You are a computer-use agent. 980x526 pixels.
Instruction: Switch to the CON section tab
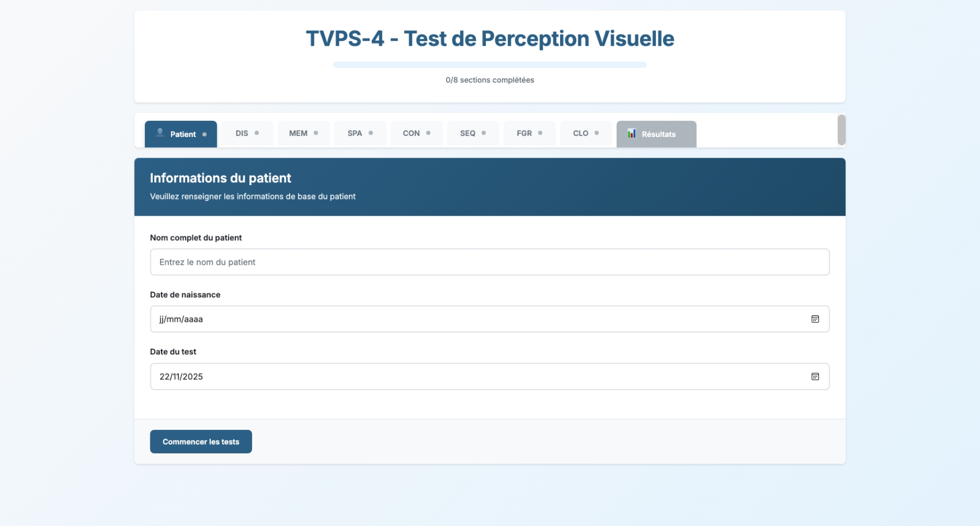416,133
